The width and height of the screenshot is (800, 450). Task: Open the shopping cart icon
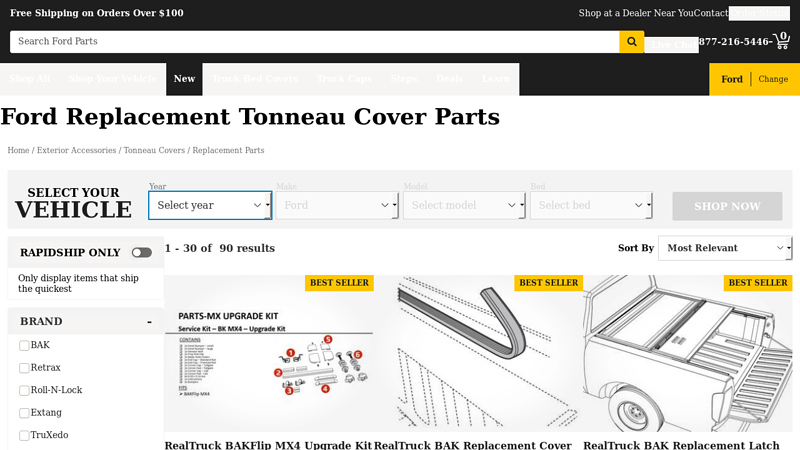782,41
